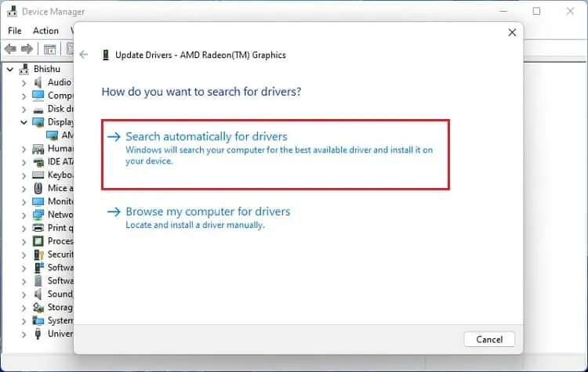Expand the Computer category

click(x=24, y=96)
